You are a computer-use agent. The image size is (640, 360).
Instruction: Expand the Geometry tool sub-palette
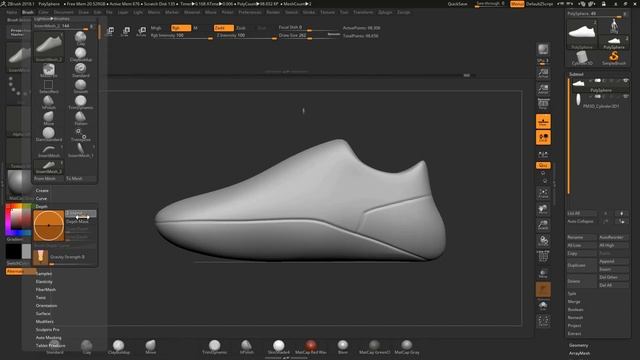578,345
